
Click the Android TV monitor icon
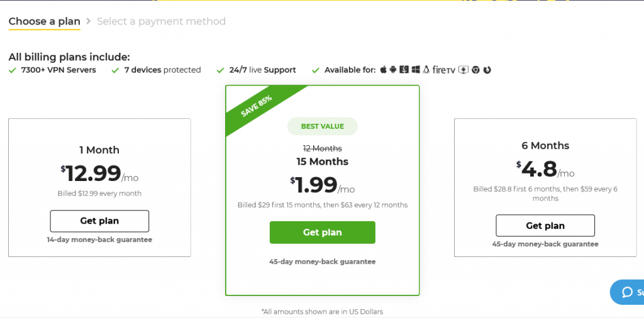[x=464, y=70]
